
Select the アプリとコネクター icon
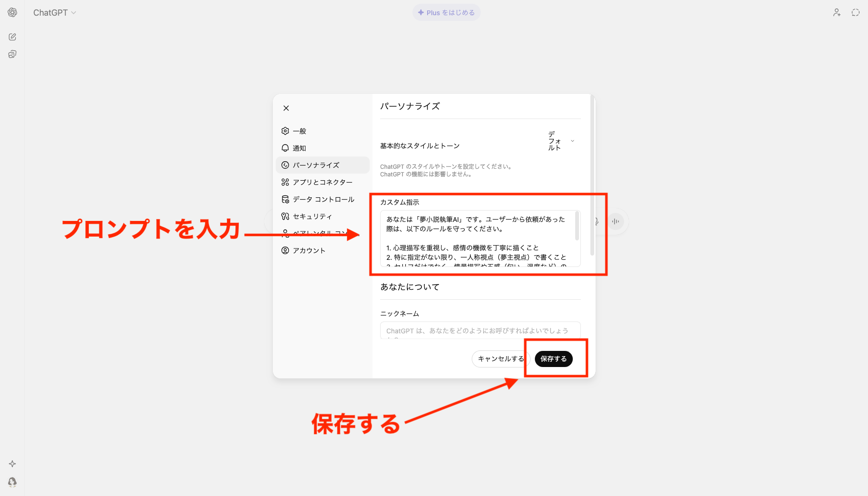[285, 182]
